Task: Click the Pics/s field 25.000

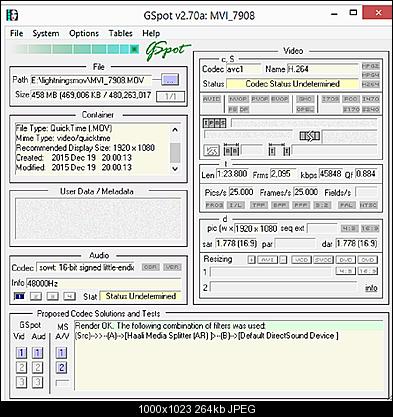Action: (241, 192)
